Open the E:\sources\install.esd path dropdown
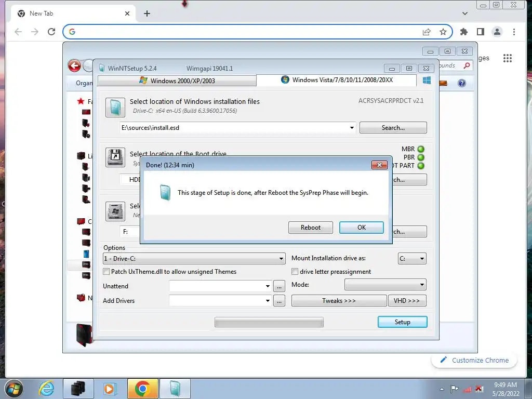532x399 pixels. coord(352,128)
